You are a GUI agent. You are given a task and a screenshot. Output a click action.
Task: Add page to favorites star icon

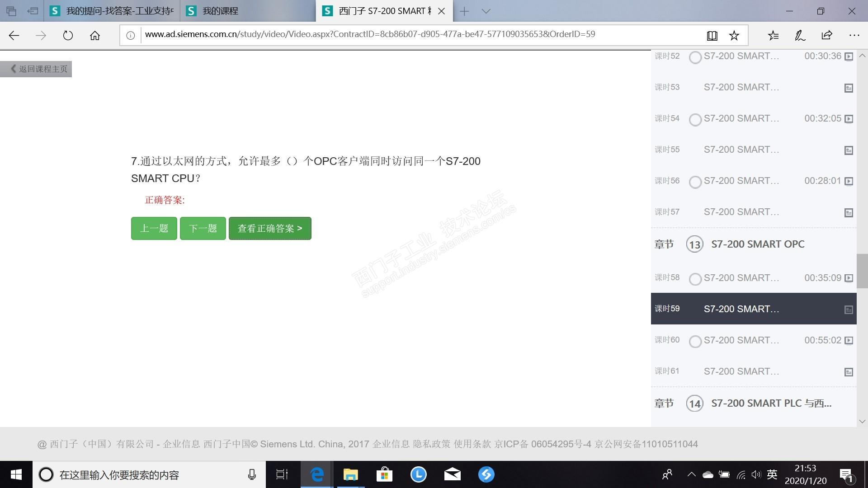[x=734, y=36]
